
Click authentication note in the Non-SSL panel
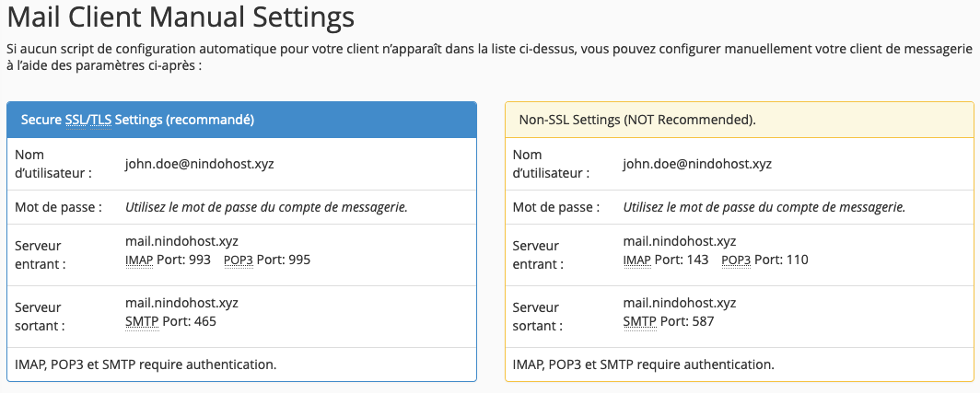coord(643,364)
